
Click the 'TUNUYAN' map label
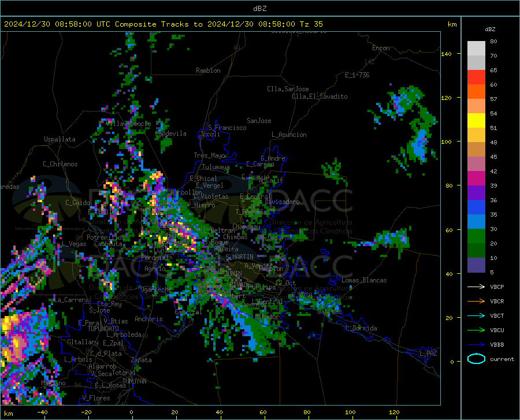click(134, 381)
